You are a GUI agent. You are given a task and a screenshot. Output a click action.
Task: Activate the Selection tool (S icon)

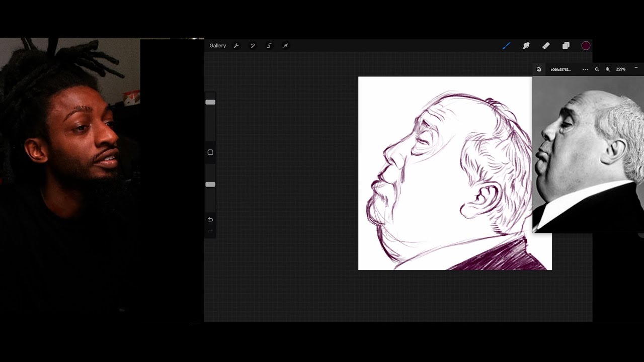[x=269, y=46]
